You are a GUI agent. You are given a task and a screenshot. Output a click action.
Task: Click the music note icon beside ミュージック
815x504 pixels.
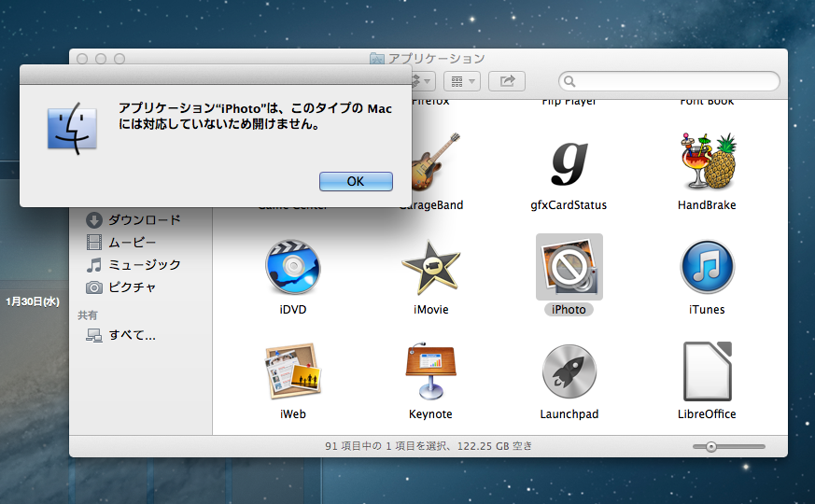point(94,265)
